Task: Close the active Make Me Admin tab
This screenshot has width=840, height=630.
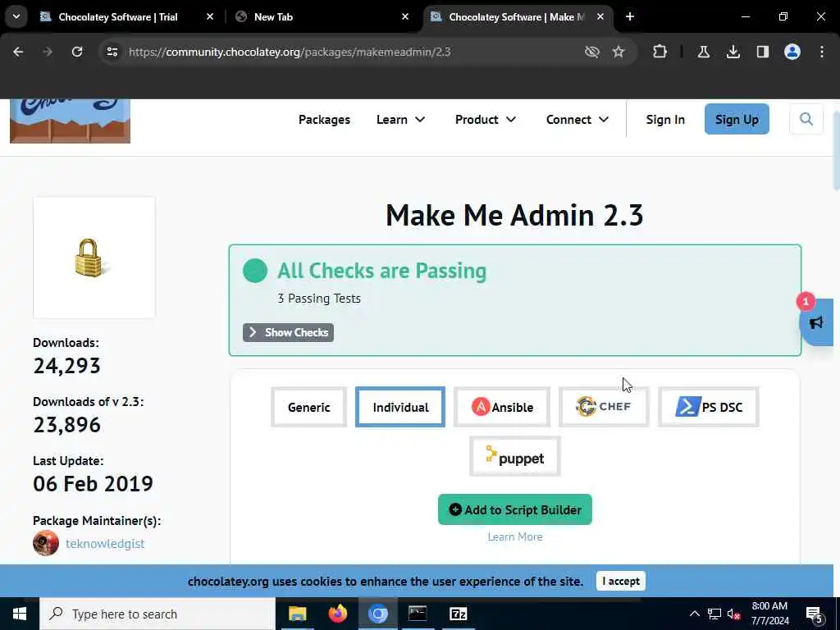Action: [600, 16]
